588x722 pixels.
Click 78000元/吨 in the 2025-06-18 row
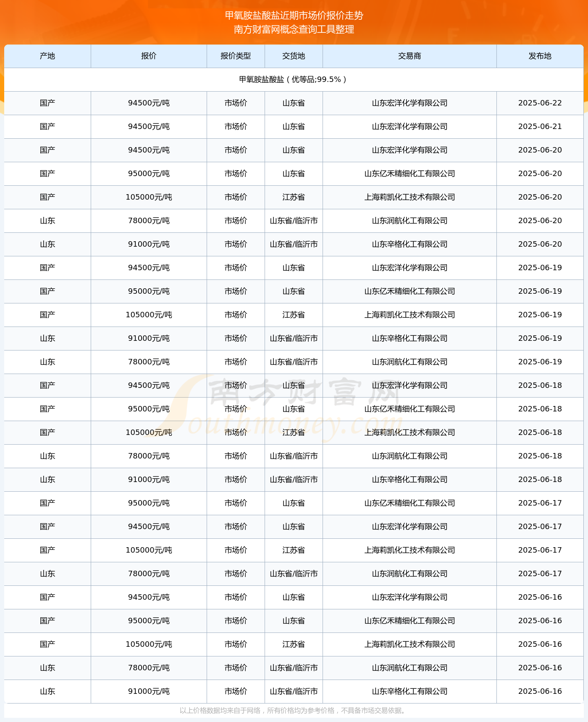coord(149,456)
